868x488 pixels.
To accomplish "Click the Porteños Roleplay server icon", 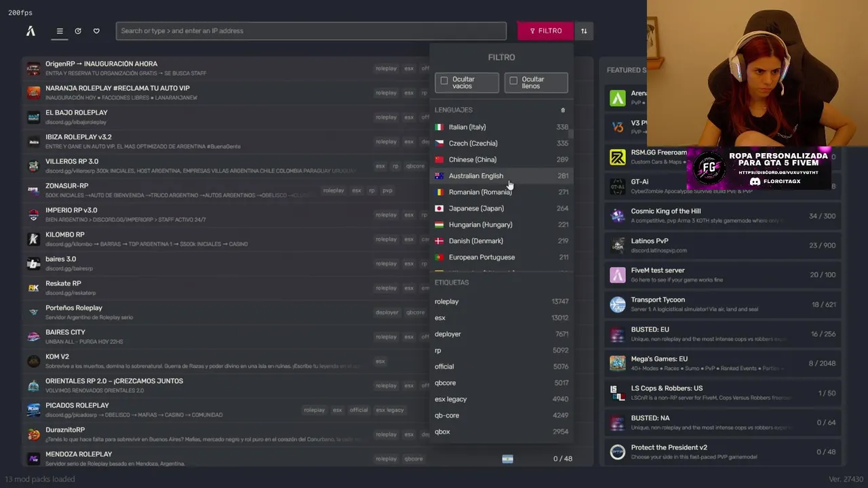I will click(33, 312).
